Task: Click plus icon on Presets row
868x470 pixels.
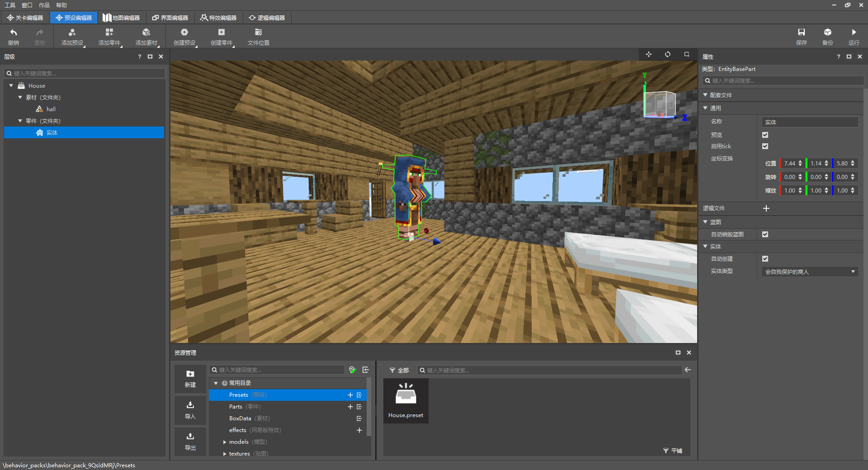Action: pos(350,395)
